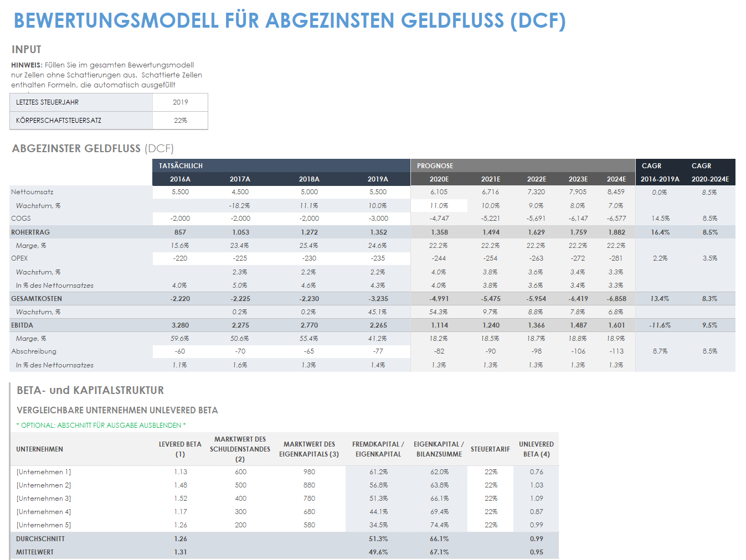Select Abschreibung 2016A cell -60
Viewport: 746px width, 560px height.
pyautogui.click(x=180, y=351)
